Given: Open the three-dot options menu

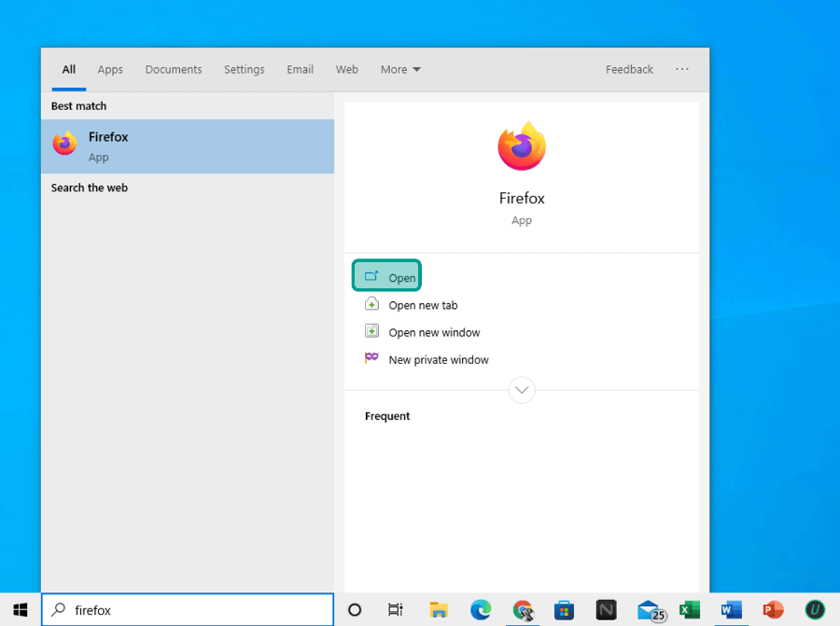Looking at the screenshot, I should coord(682,69).
